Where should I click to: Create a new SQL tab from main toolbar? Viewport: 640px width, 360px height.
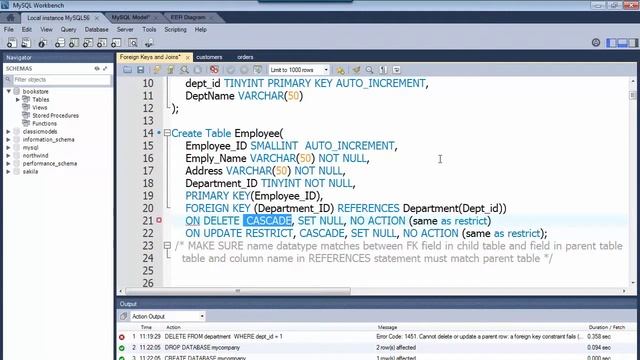click(11, 43)
